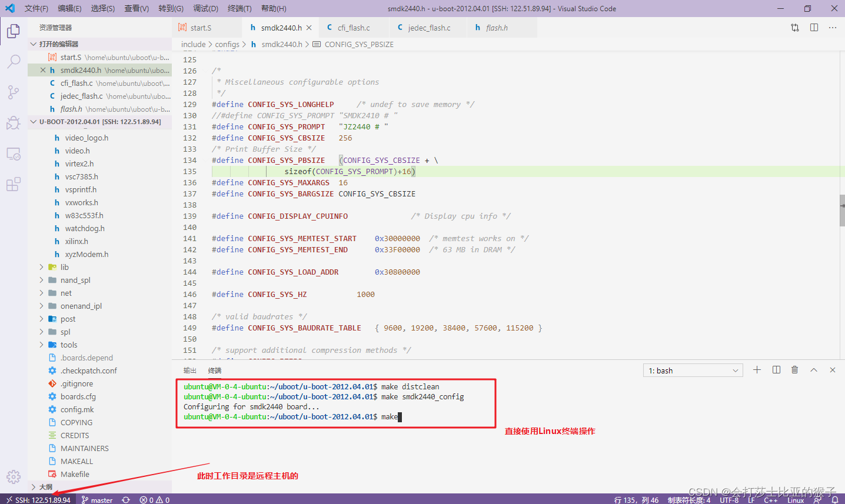The height and width of the screenshot is (504, 845).
Task: Click the feedback icon in the status bar
Action: (817, 499)
